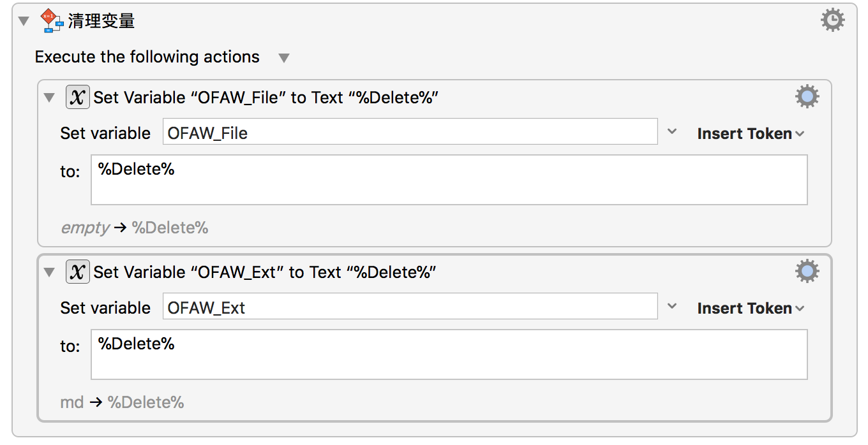The image size is (868, 445).
Task: Click the OFAW_Ext variable name field
Action: pos(410,307)
